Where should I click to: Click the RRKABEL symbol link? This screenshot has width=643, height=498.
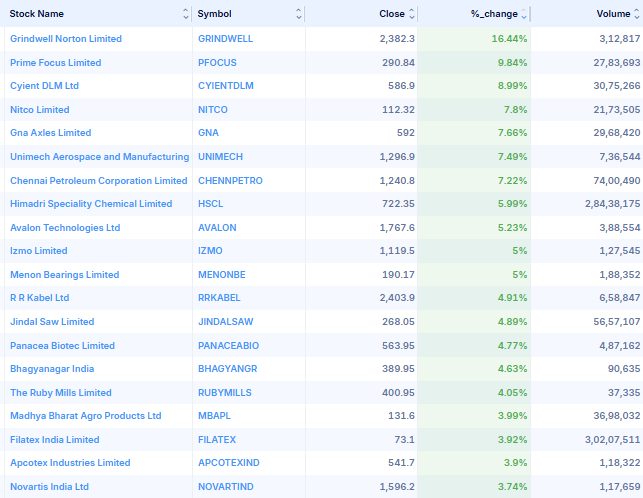pos(219,297)
